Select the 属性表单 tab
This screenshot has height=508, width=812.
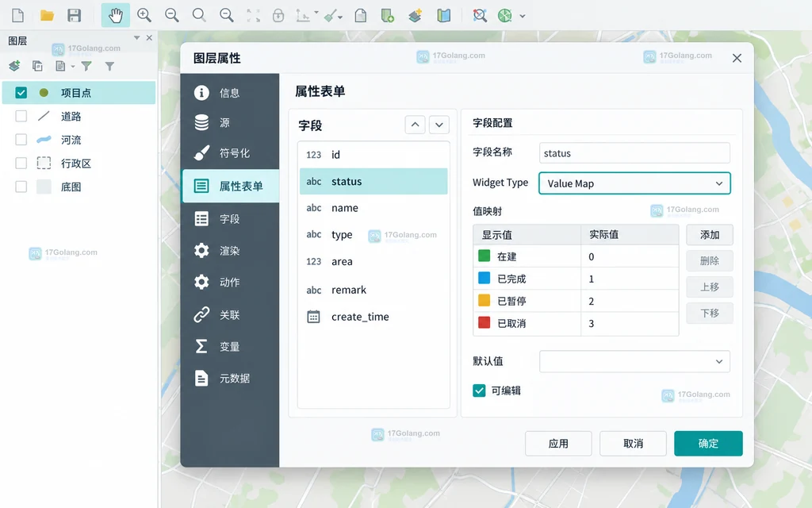point(231,186)
